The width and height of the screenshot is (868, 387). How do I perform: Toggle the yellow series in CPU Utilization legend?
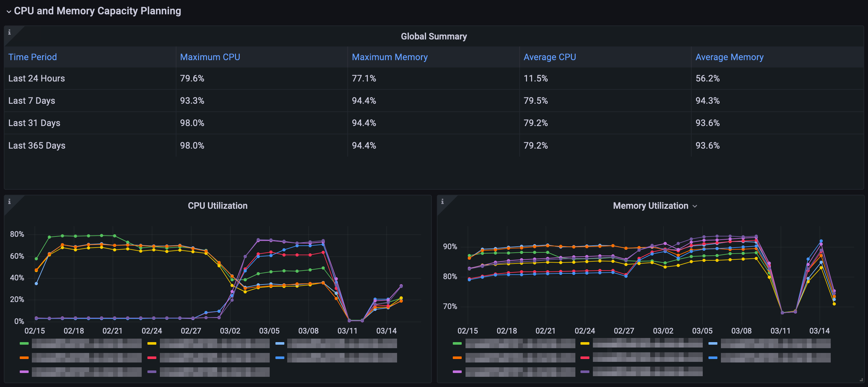(214, 343)
